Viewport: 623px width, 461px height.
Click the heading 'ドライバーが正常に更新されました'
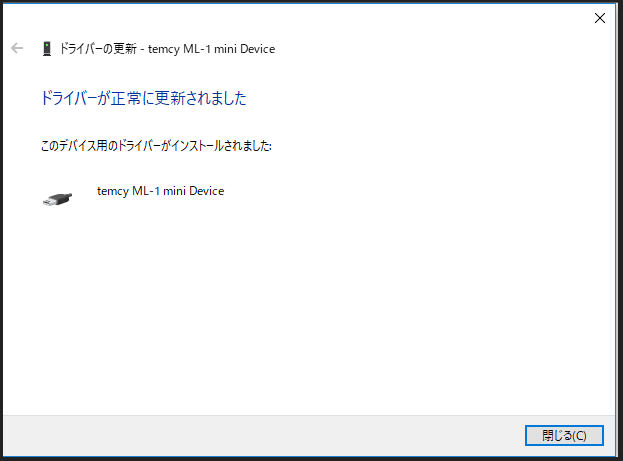click(144, 98)
